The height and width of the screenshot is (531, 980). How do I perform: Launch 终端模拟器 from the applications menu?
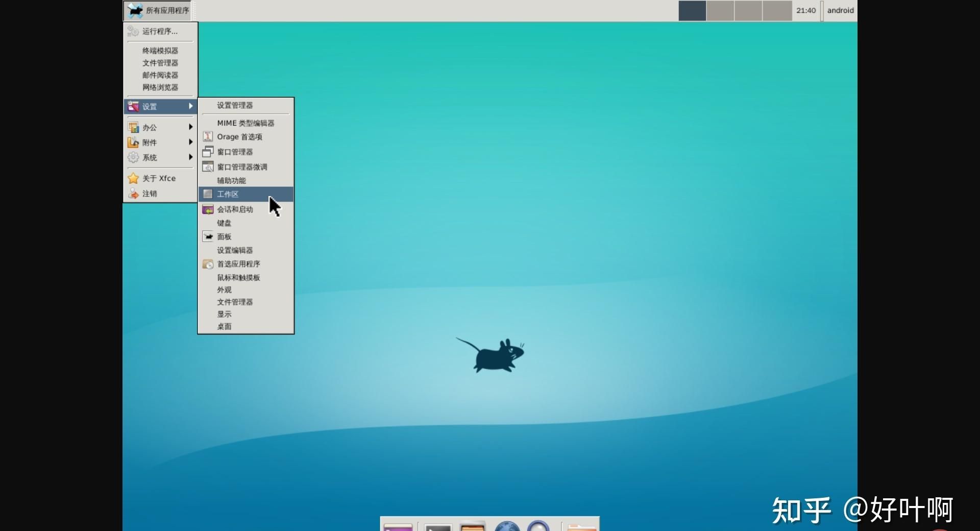tap(160, 51)
